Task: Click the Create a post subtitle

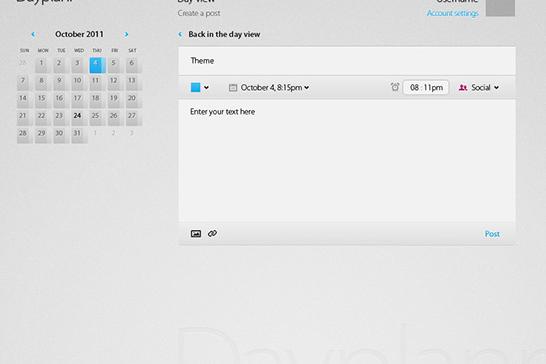Action: (x=199, y=13)
